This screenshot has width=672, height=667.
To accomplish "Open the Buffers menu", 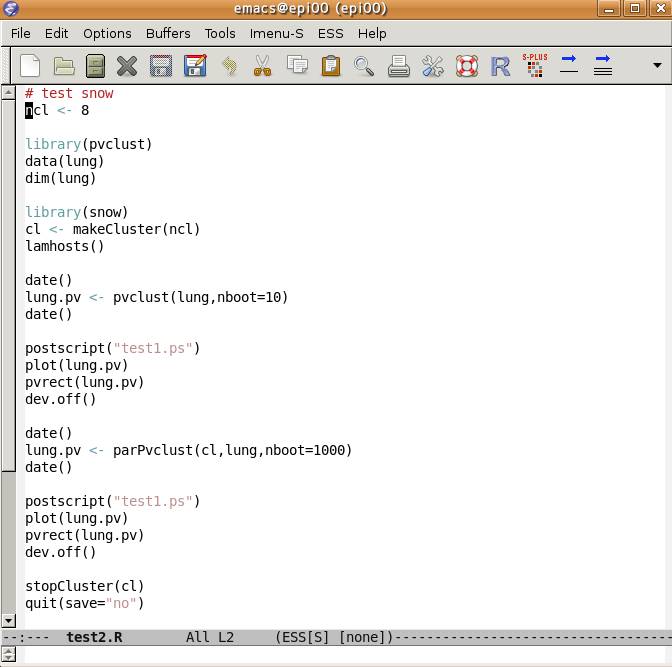I will pyautogui.click(x=168, y=33).
